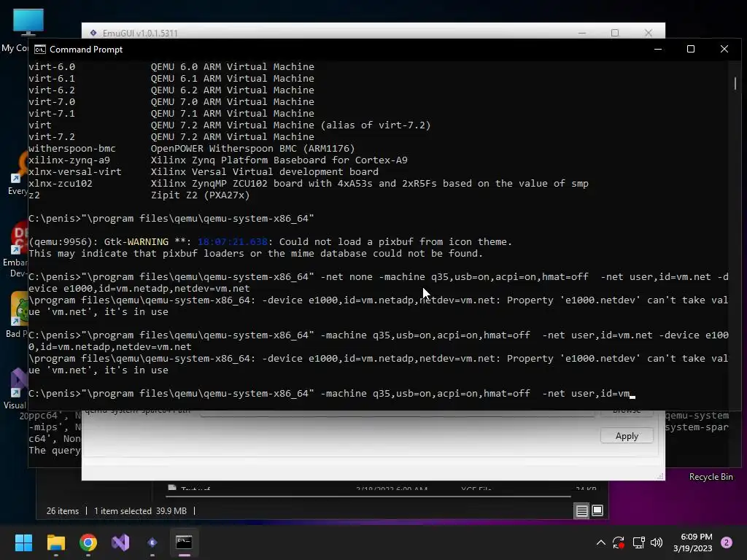Image resolution: width=747 pixels, height=560 pixels.
Task: Click the EmuGUI title bar icon
Action: point(93,33)
